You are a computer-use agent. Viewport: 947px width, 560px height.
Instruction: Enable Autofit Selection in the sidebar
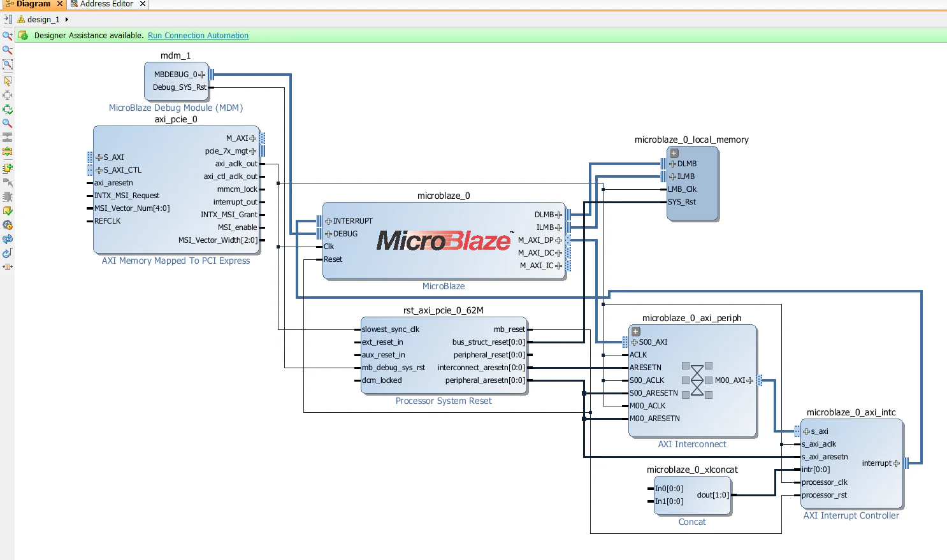[7, 110]
